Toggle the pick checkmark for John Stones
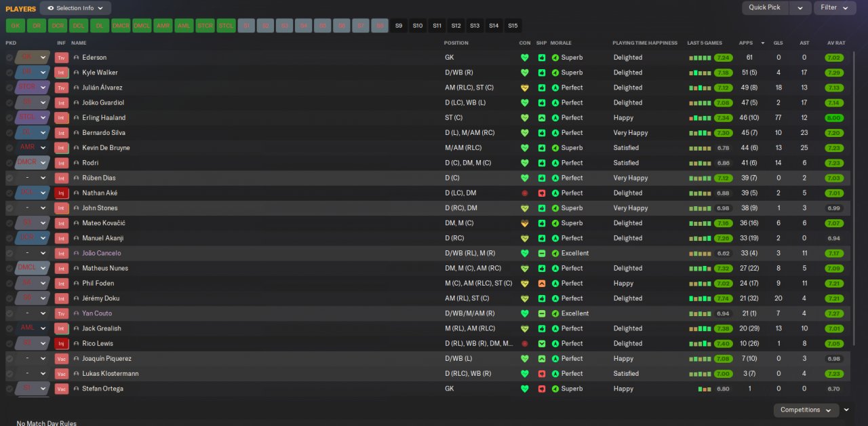This screenshot has width=868, height=426. (9, 208)
